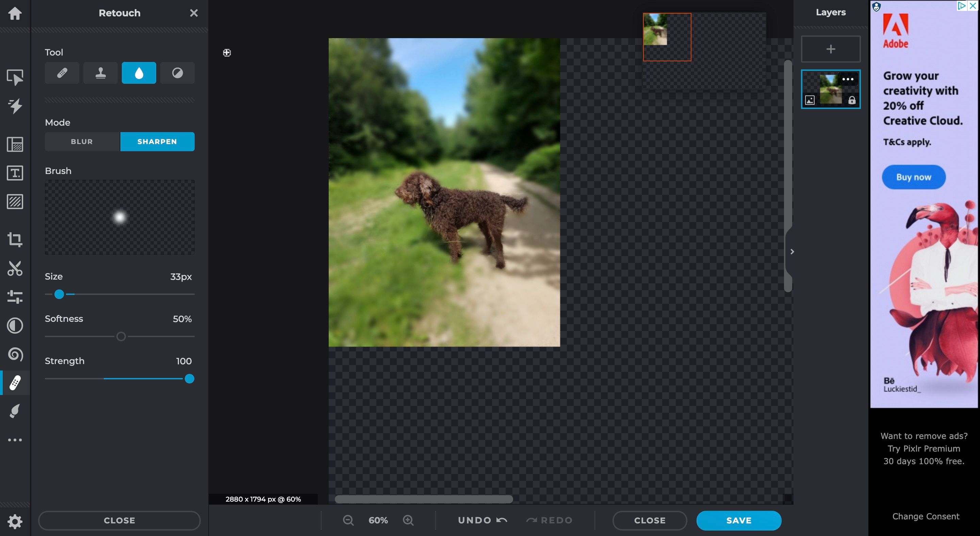Toggle layer lock in Layers panel

click(851, 100)
